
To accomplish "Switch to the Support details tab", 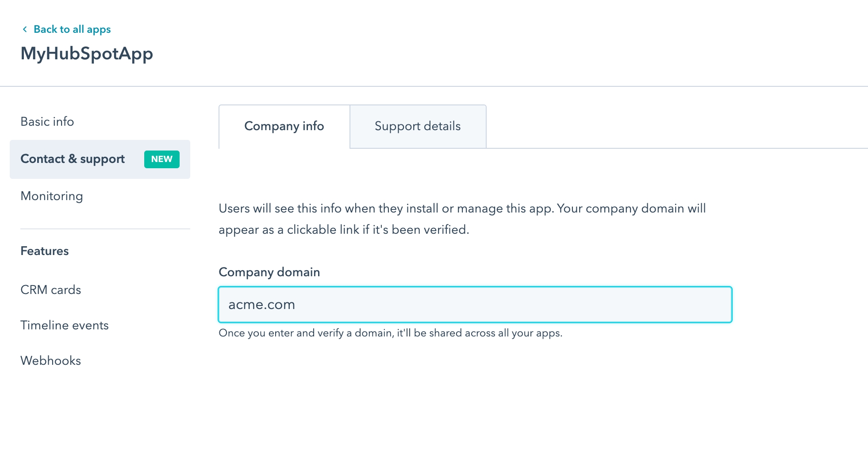I will tap(418, 127).
